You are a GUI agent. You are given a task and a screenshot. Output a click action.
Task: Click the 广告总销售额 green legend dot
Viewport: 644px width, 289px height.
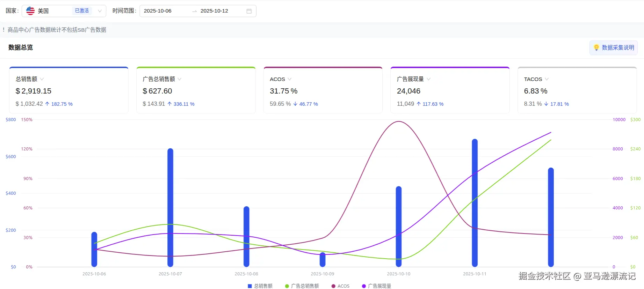point(287,286)
